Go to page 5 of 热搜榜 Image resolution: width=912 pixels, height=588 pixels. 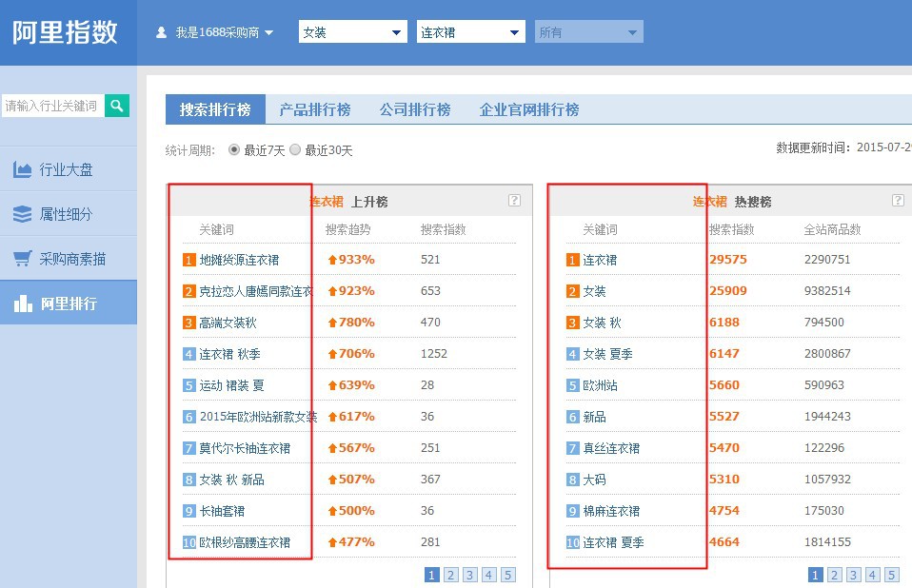tap(891, 576)
